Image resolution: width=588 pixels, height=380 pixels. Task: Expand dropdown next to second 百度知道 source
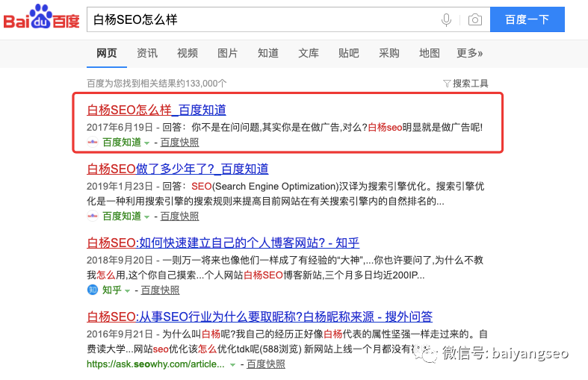(146, 217)
